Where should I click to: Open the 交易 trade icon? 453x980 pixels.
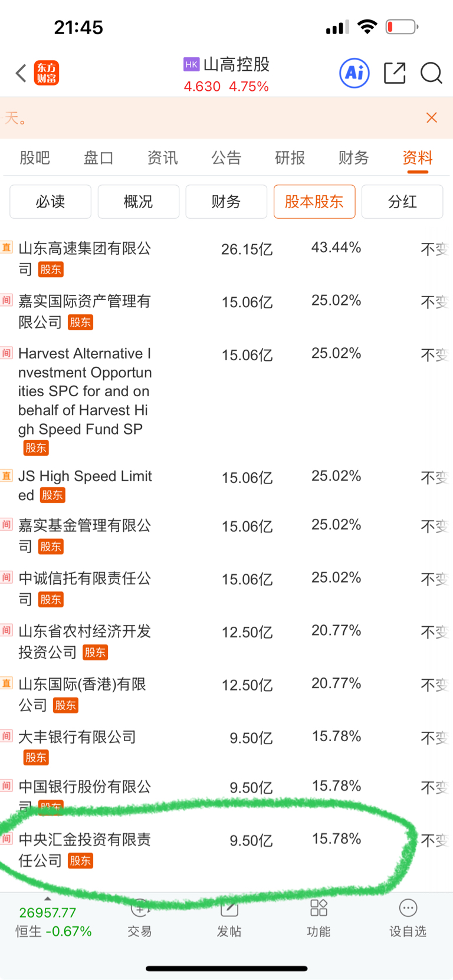tap(140, 919)
